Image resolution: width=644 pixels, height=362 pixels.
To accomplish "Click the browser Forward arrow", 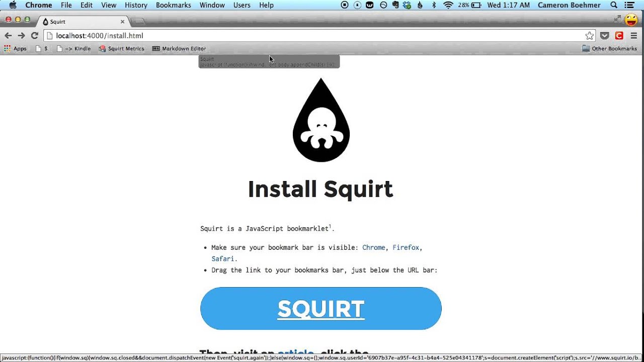I will pyautogui.click(x=21, y=36).
